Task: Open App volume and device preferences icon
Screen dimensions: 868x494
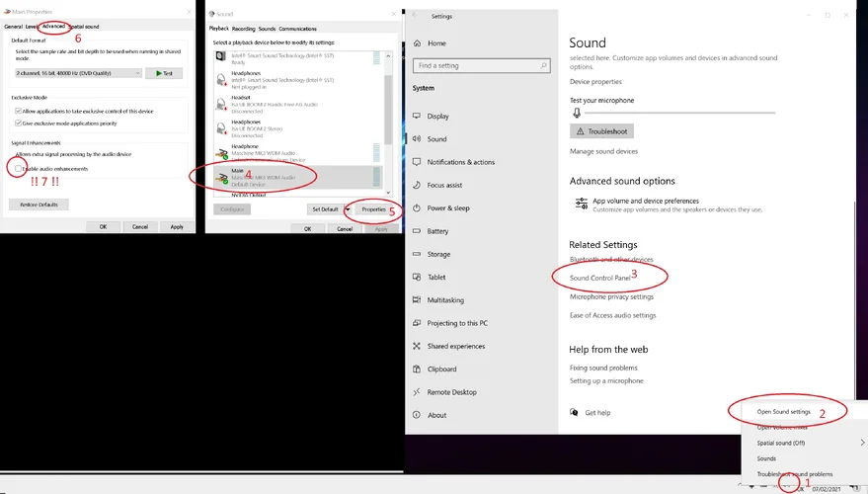Action: point(582,204)
